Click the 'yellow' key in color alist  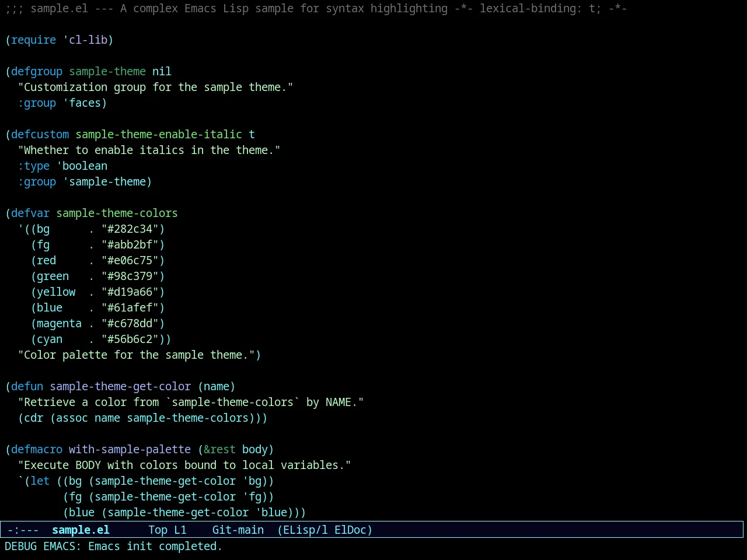[56, 292]
